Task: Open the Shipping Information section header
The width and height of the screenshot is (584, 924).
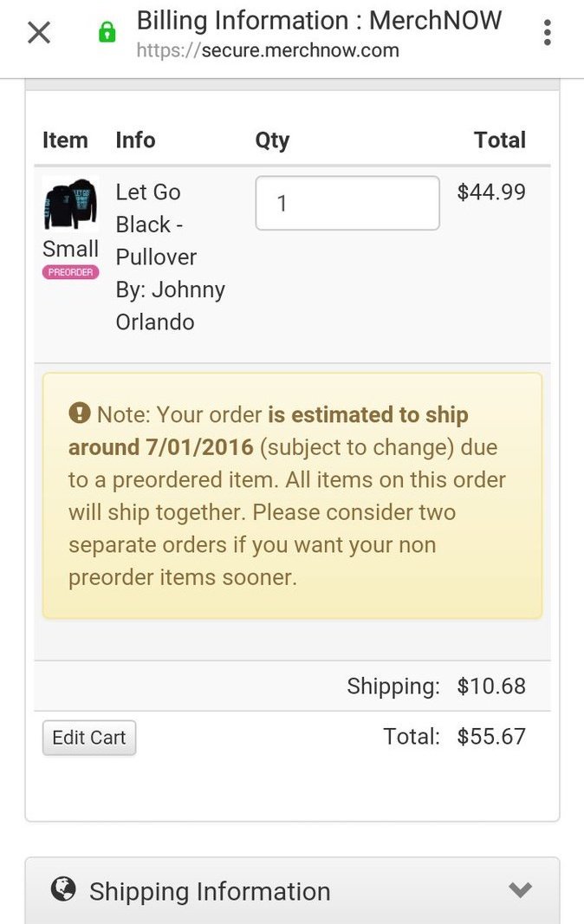Action: coord(292,890)
